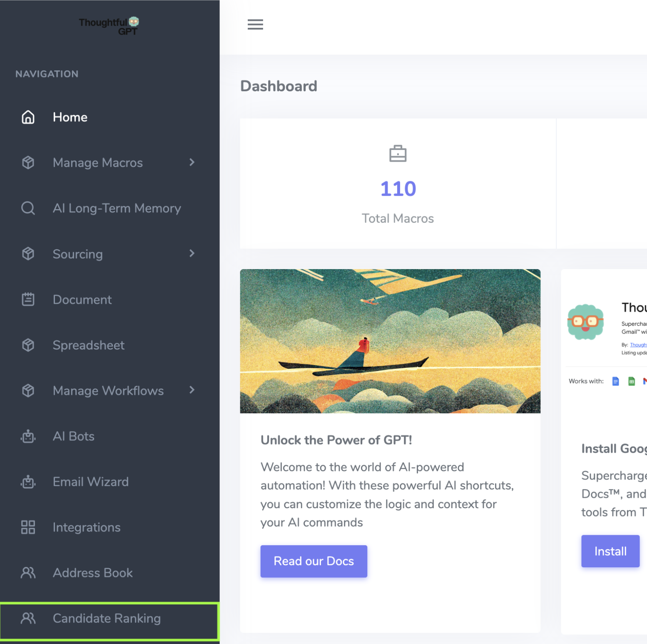Click the Address Book people icon
Image resolution: width=647 pixels, height=644 pixels.
click(x=28, y=573)
